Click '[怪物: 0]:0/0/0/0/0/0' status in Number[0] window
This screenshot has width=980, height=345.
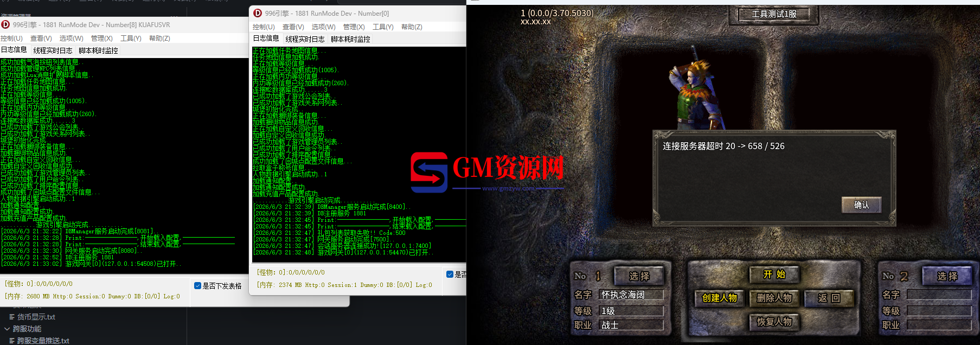click(x=291, y=272)
